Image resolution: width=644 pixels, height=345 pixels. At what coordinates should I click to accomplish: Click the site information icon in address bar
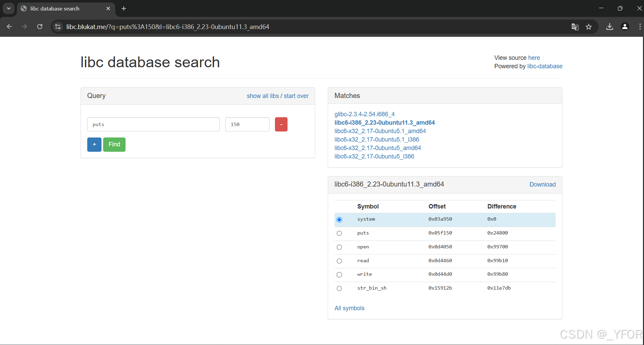(57, 27)
